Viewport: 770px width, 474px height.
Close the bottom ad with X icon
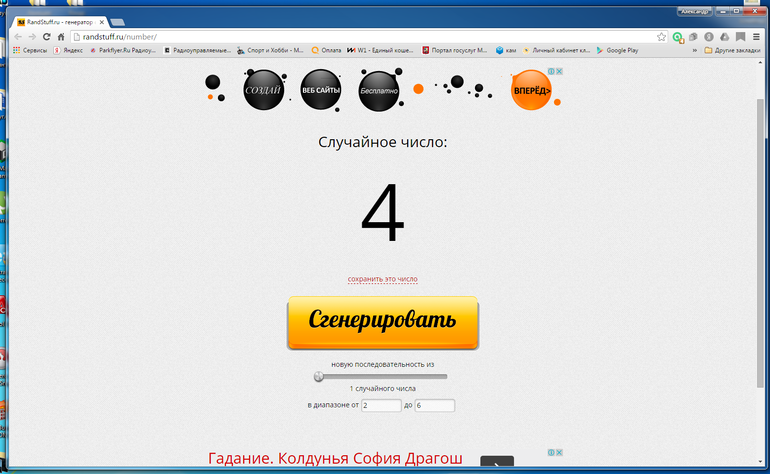pos(560,452)
